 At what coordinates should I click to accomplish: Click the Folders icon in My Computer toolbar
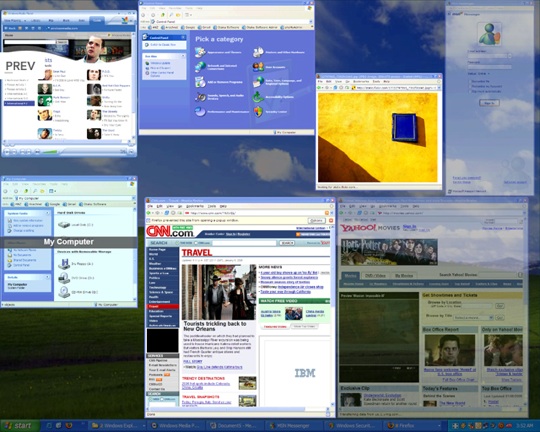tap(42, 191)
